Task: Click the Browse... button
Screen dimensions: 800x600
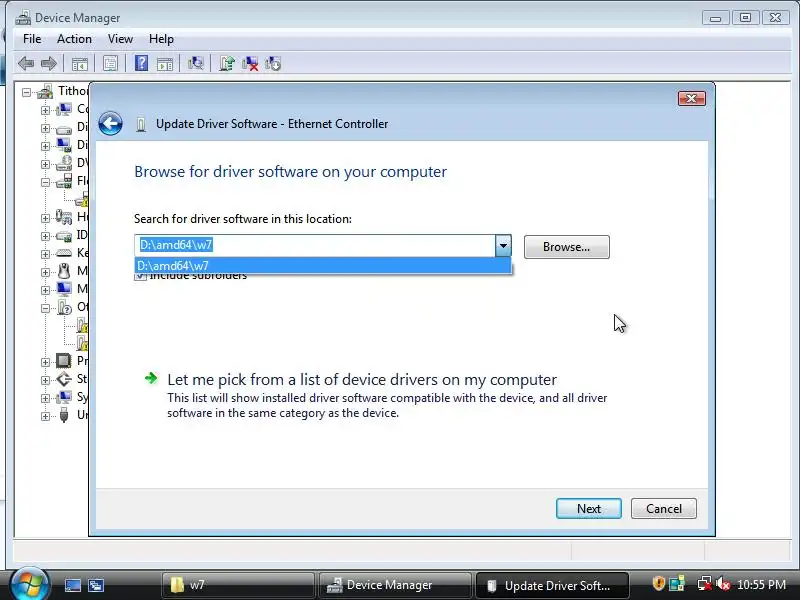Action: click(566, 247)
